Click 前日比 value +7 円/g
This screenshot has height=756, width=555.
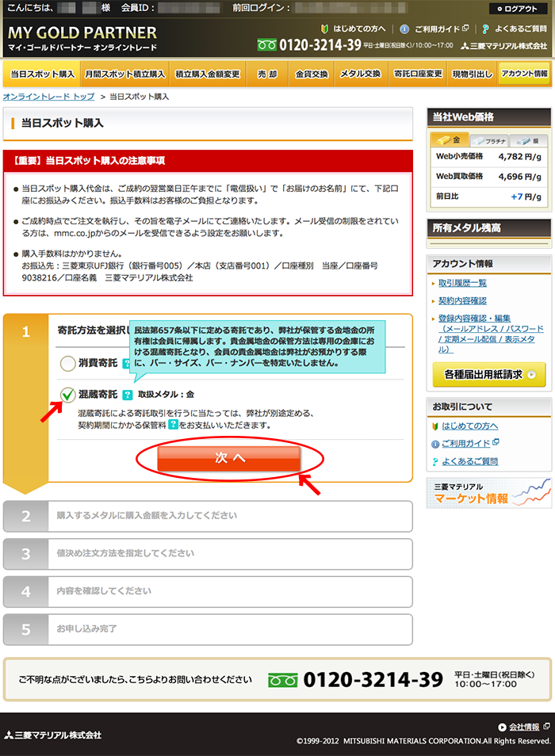526,197
